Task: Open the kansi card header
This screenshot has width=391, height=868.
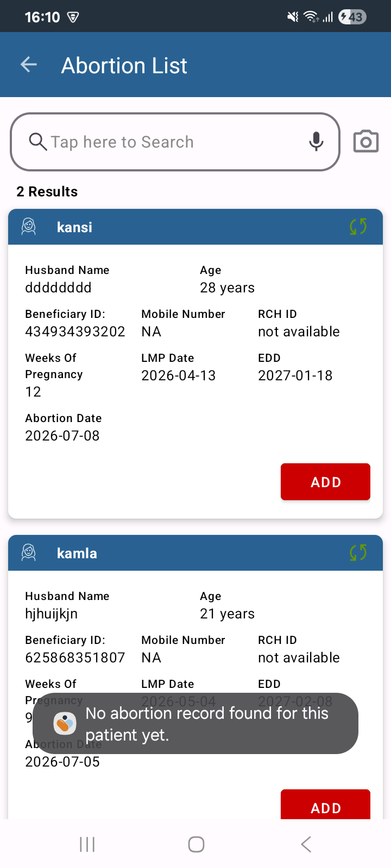Action: coord(195,227)
